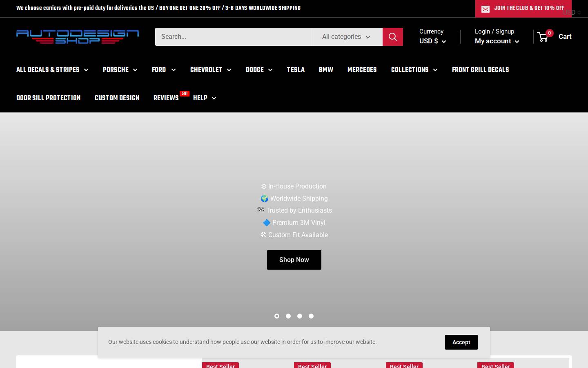Image resolution: width=588 pixels, height=368 pixels.
Task: Open the BMW category
Action: [326, 70]
